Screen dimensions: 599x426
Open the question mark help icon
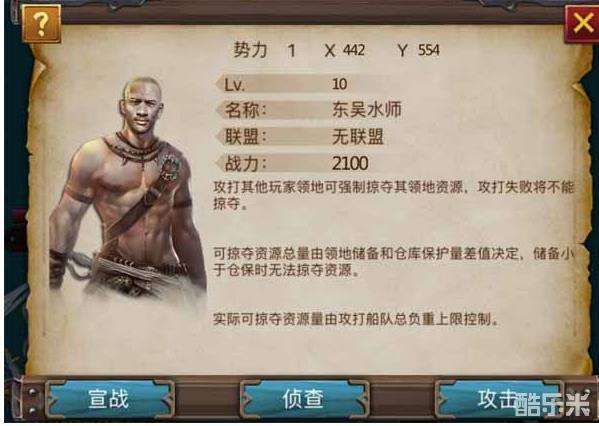tap(41, 24)
